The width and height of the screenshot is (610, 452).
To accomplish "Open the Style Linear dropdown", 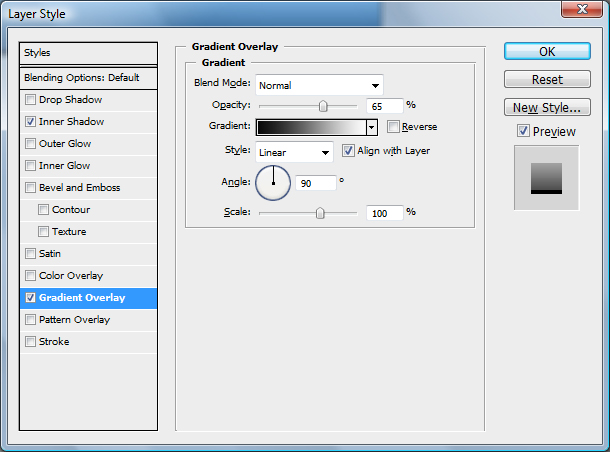I will click(x=294, y=152).
